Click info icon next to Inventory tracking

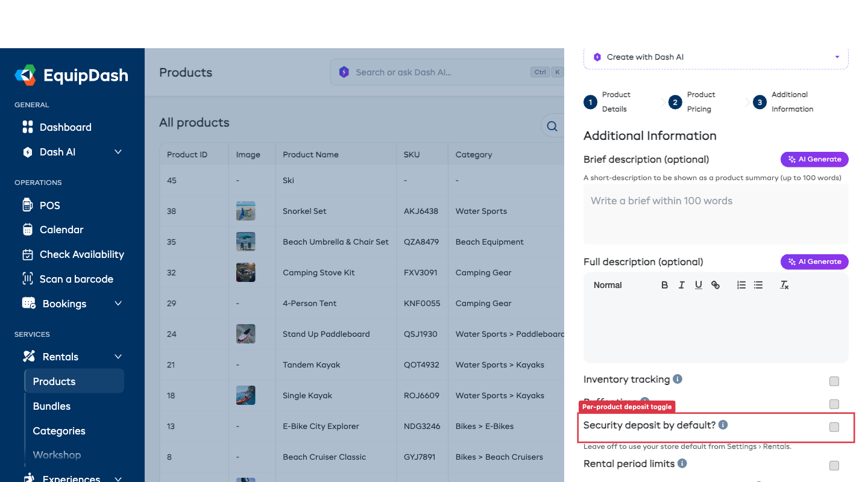(678, 379)
